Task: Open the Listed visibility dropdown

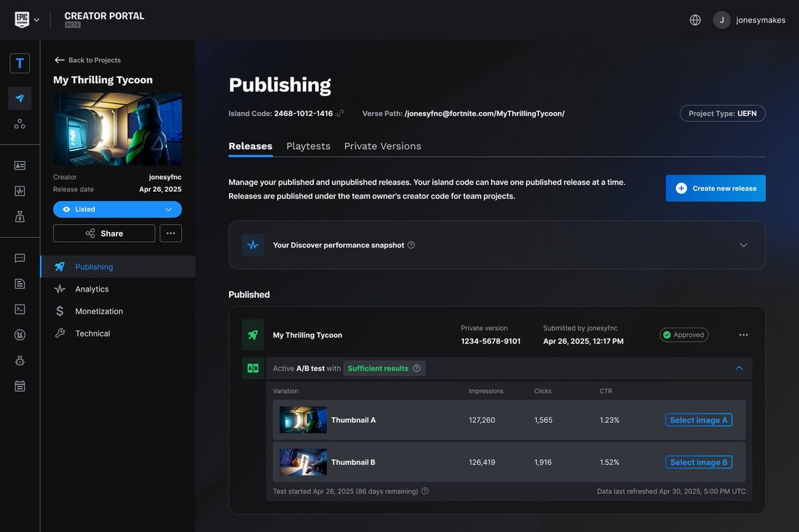Action: click(117, 209)
